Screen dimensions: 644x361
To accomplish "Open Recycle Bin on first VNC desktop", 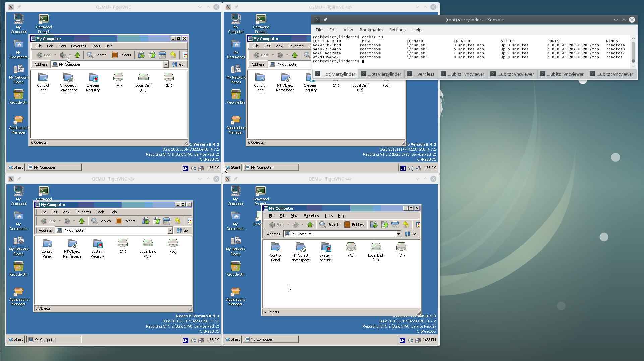I will point(18,97).
